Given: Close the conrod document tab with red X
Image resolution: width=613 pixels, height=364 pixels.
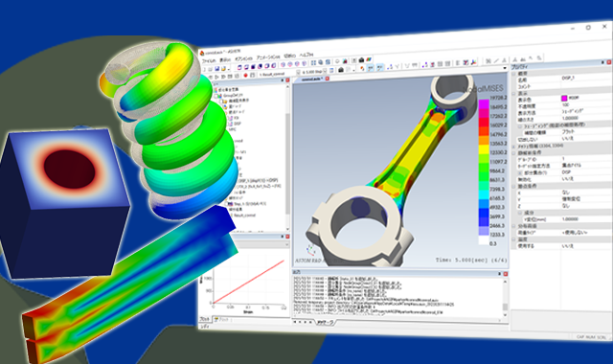Looking at the screenshot, I should click(x=327, y=79).
